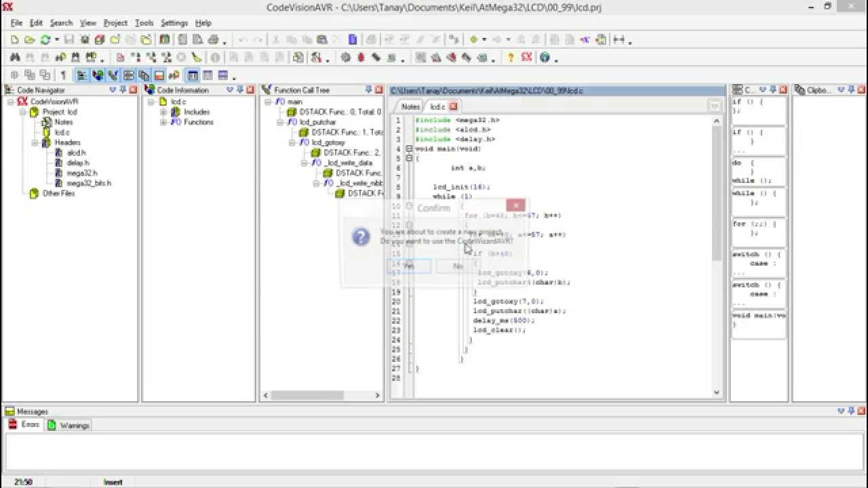The height and width of the screenshot is (488, 868).
Task: Toggle Code Information view button in toolbar
Action: [x=98, y=75]
